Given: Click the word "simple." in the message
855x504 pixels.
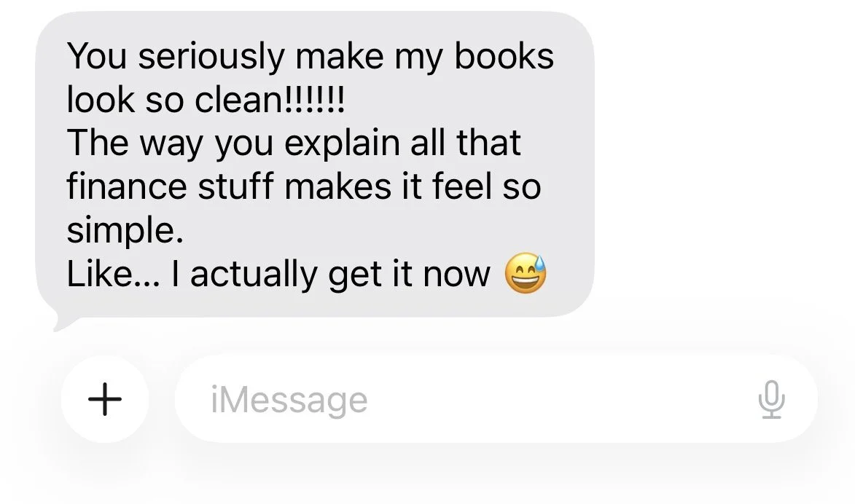Looking at the screenshot, I should [x=125, y=231].
